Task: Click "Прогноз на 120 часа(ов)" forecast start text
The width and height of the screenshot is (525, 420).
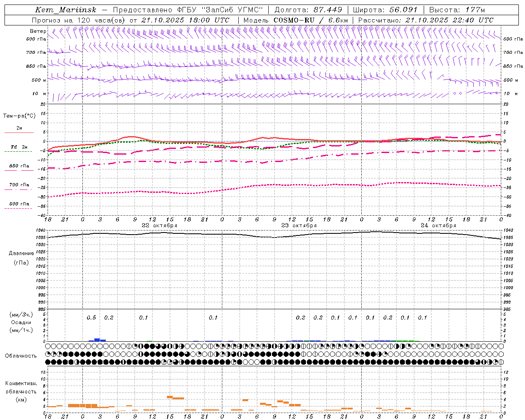Action: [x=79, y=20]
